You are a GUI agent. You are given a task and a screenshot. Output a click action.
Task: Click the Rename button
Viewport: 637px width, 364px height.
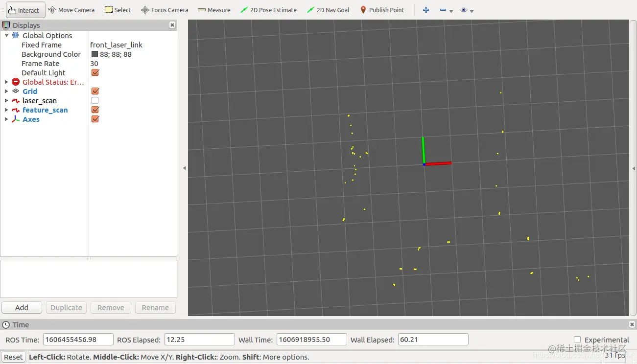click(155, 307)
